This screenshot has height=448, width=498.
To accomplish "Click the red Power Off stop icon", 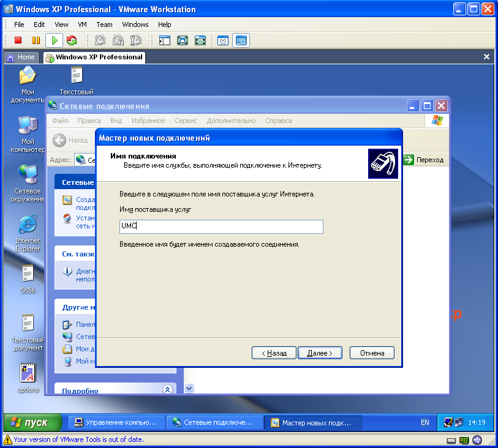I will (x=18, y=40).
